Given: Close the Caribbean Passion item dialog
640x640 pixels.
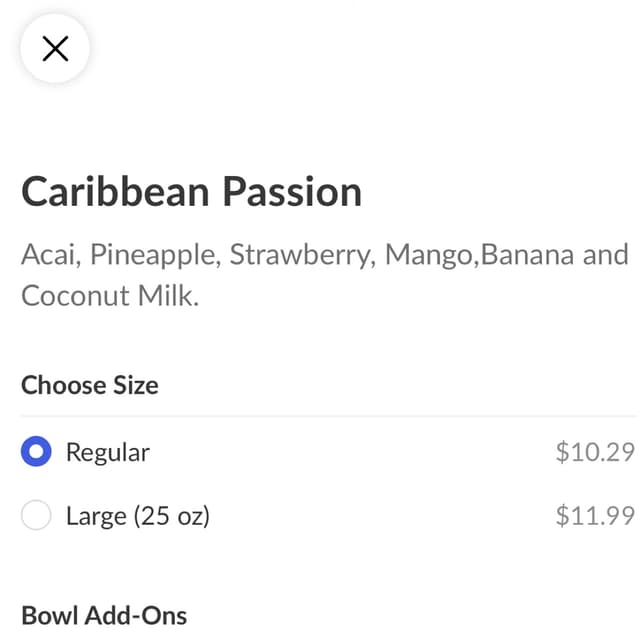Looking at the screenshot, I should tap(55, 48).
